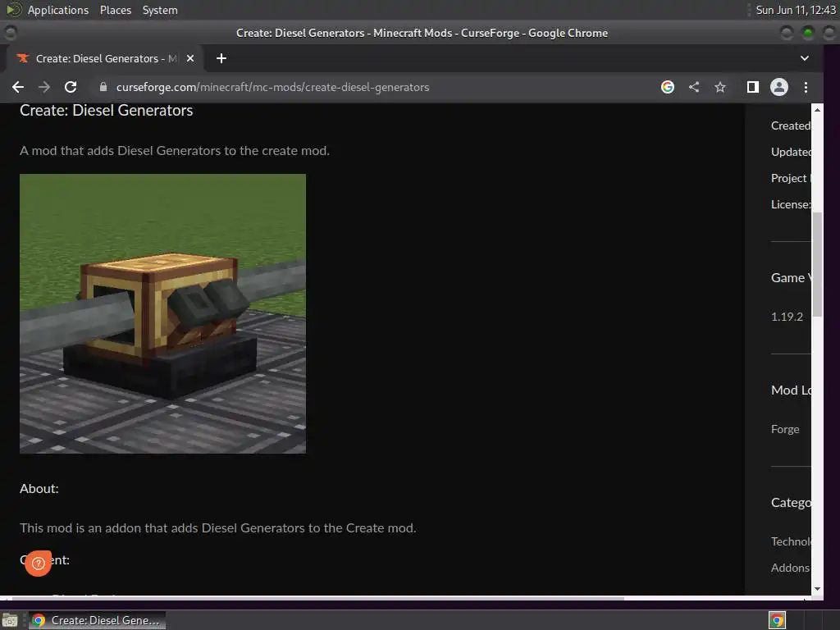
Task: Click the "Updated" label in the sidebar
Action: [x=791, y=152]
